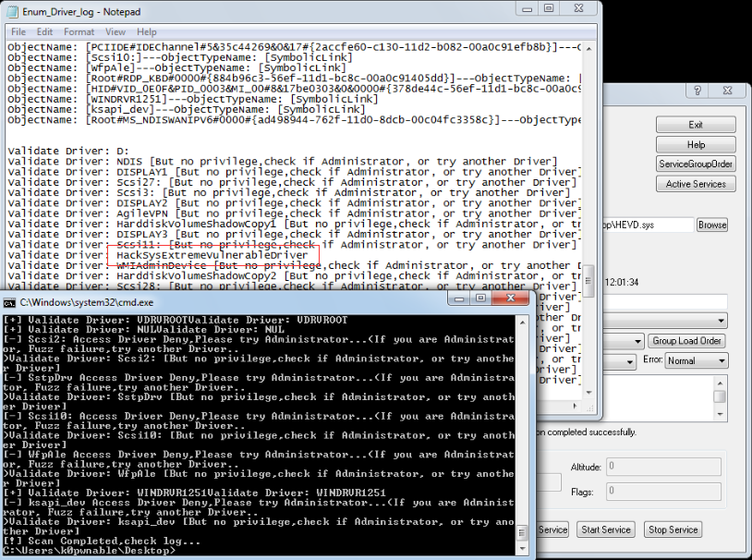Click the Notepad vertical scrollbar thumb
The width and height of the screenshot is (752, 560).
(588, 281)
